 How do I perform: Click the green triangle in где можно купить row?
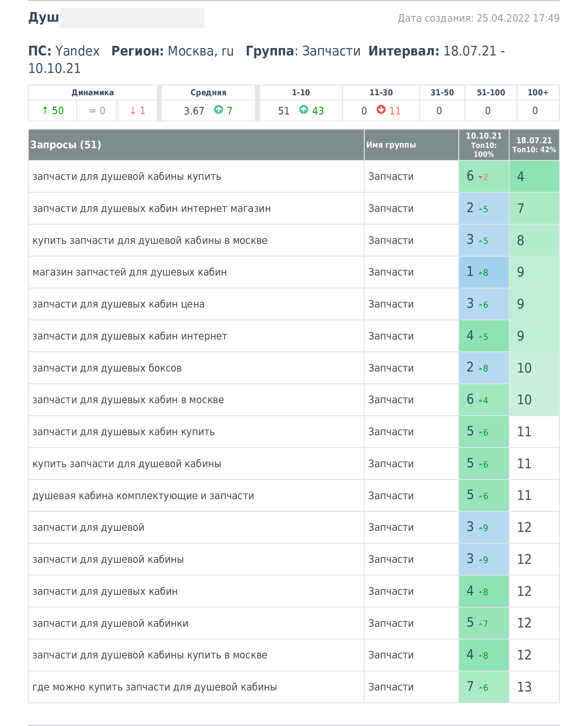pos(480,688)
